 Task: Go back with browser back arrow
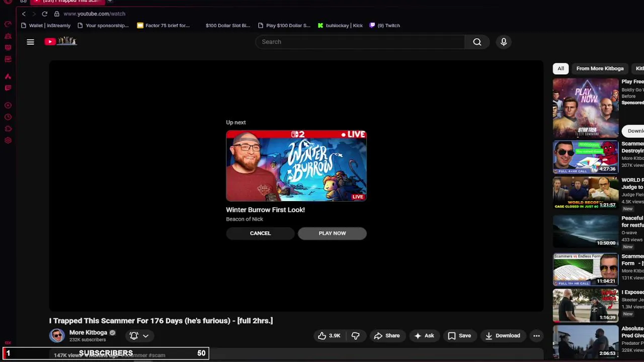click(x=24, y=14)
